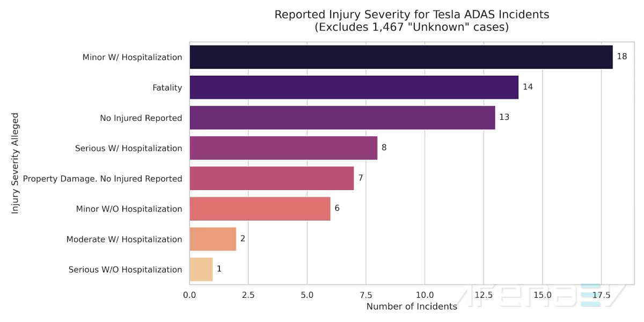Select the Minor W/O Hospitalization bar
The image size is (644, 322).
[x=260, y=209]
